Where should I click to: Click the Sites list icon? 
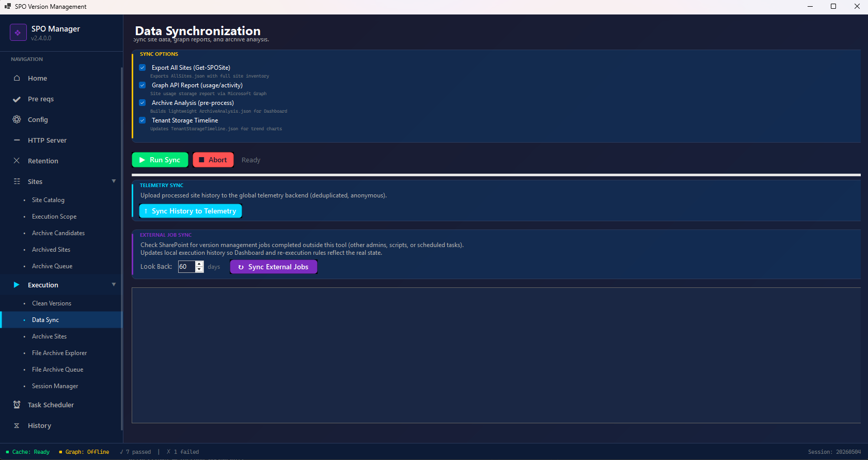tap(17, 181)
